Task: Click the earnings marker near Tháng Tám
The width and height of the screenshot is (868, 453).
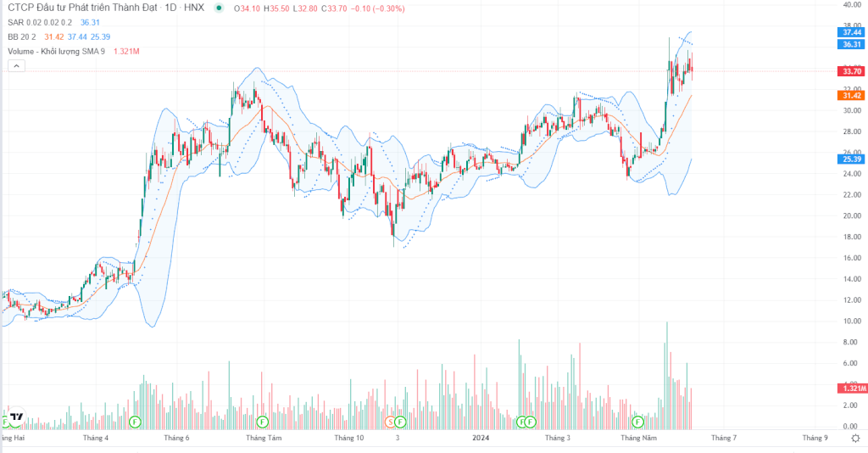Action: 262,421
